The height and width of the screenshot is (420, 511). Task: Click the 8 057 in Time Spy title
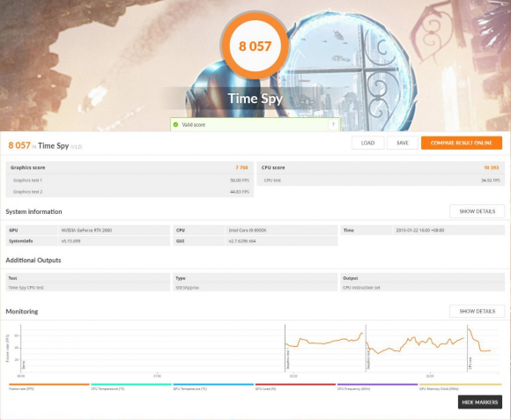[x=19, y=145]
